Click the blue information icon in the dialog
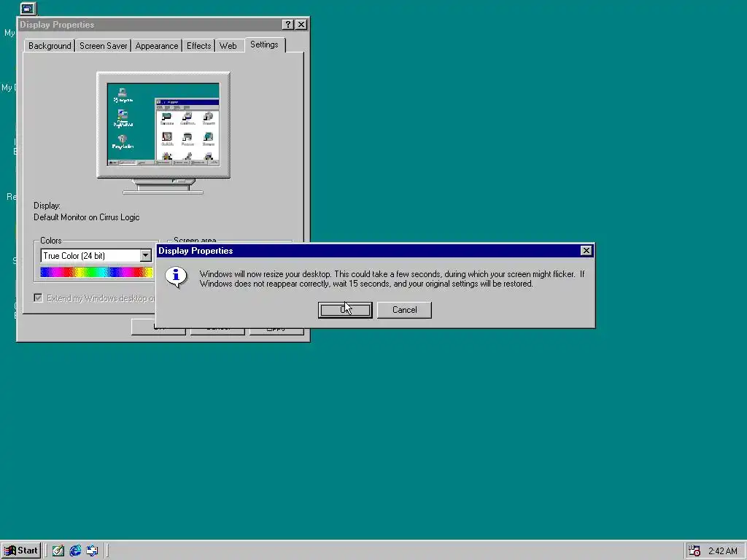Image resolution: width=747 pixels, height=560 pixels. coord(176,276)
